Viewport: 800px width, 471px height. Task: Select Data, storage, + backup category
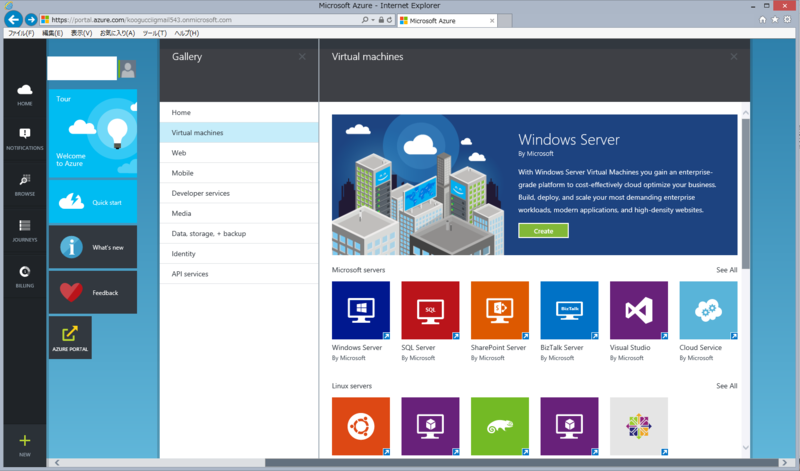tap(239, 233)
